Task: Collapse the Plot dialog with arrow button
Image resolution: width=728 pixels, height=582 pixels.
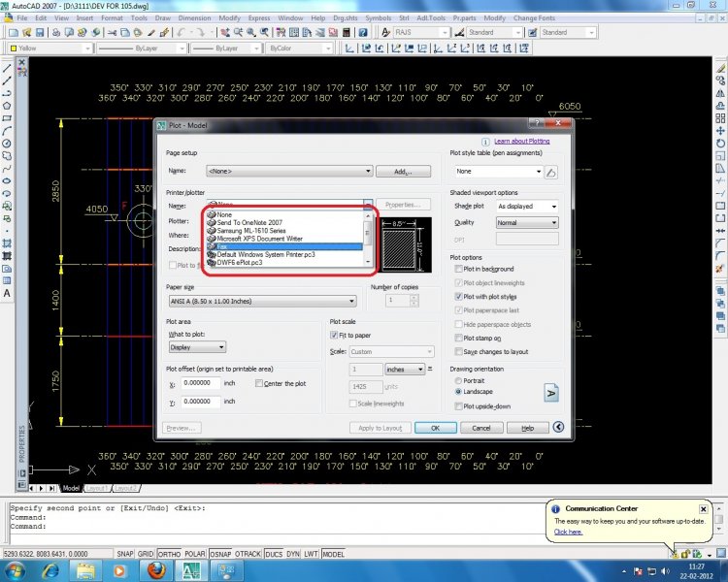Action: (558, 427)
